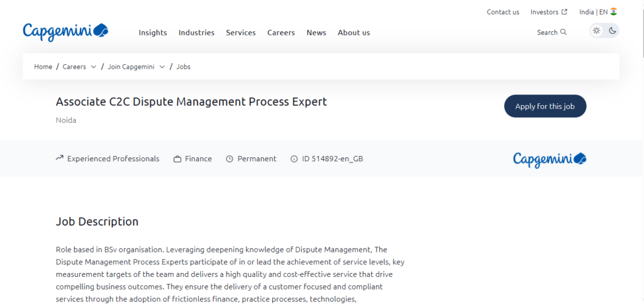This screenshot has width=644, height=304.
Task: Open the Industries menu
Action: coord(196,33)
